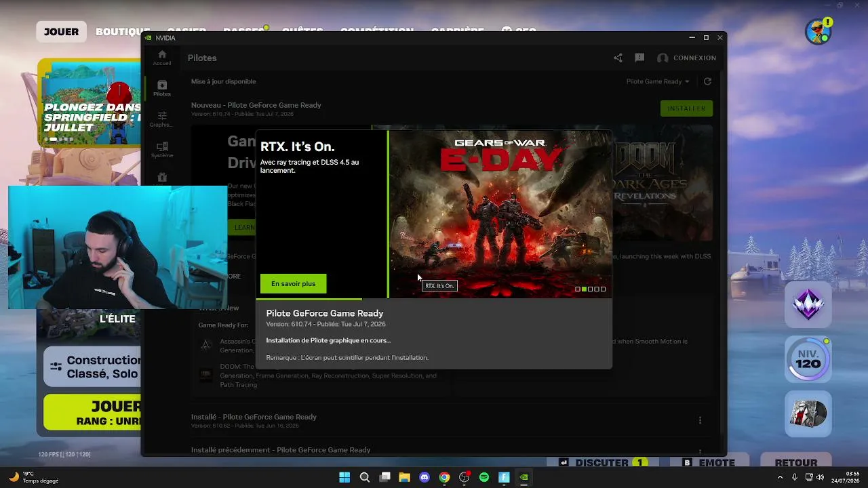Select the fourth carousel slide indicator
The image size is (868, 488).
(597, 289)
